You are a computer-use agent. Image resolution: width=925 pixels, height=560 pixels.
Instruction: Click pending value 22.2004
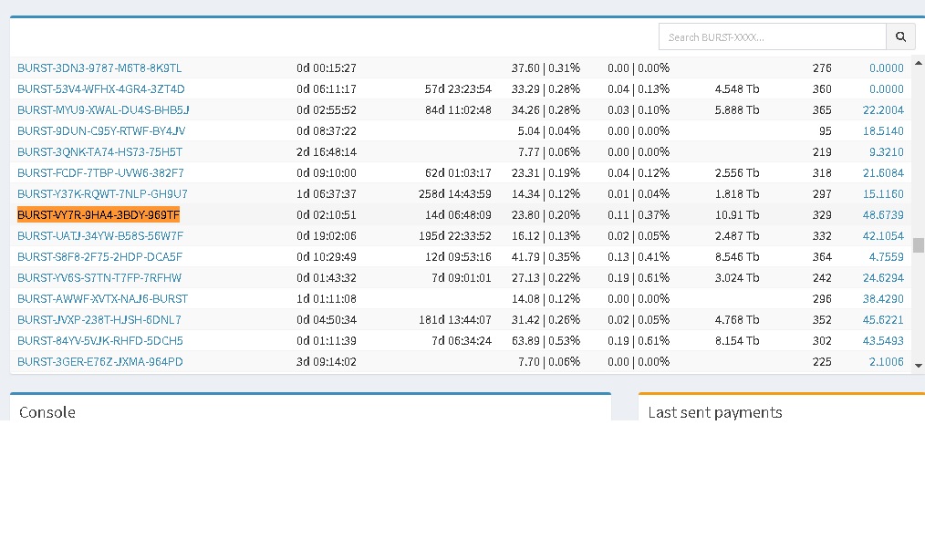pos(882,109)
